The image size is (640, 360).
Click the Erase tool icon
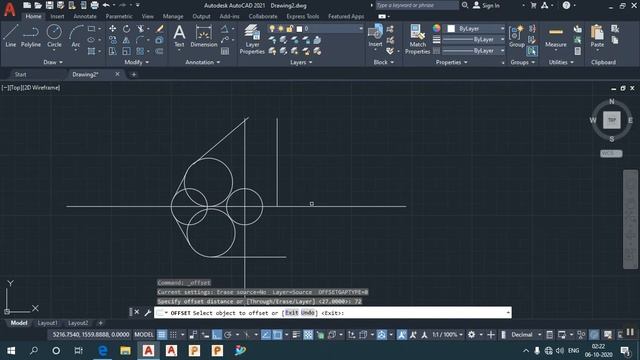tap(160, 29)
